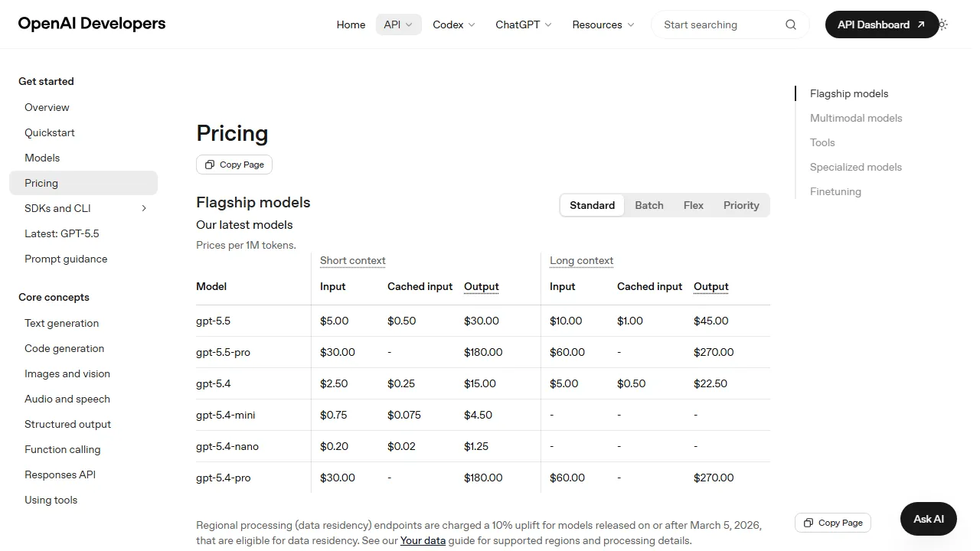Jump to Flagship models in page outline
Image resolution: width=980 pixels, height=551 pixels.
coord(849,93)
